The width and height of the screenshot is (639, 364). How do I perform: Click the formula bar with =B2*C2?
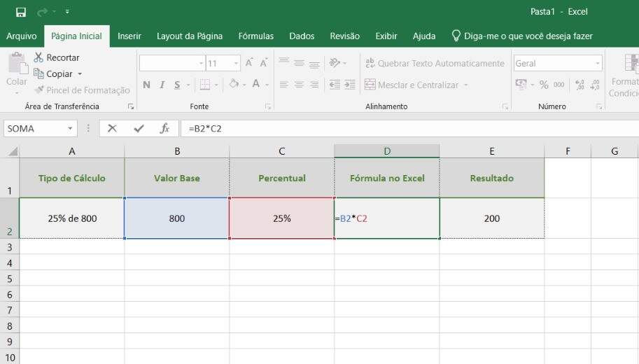(x=409, y=129)
